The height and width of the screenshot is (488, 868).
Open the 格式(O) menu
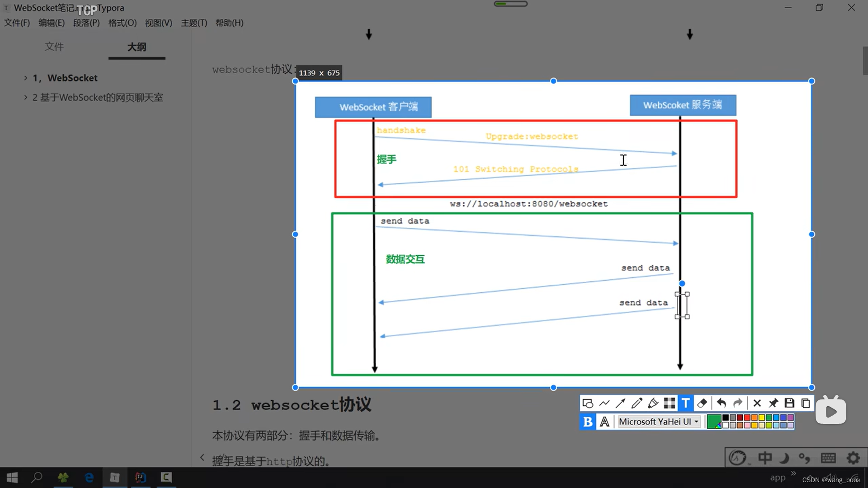[122, 23]
